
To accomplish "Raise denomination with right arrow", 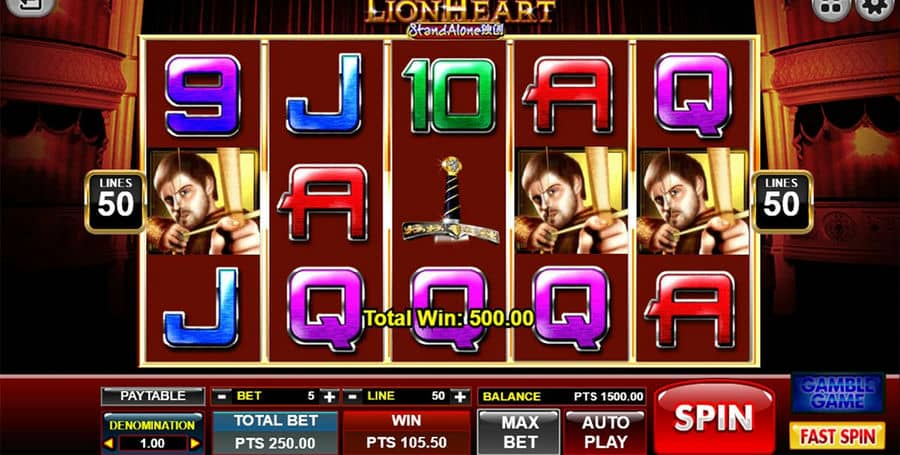I will (195, 444).
